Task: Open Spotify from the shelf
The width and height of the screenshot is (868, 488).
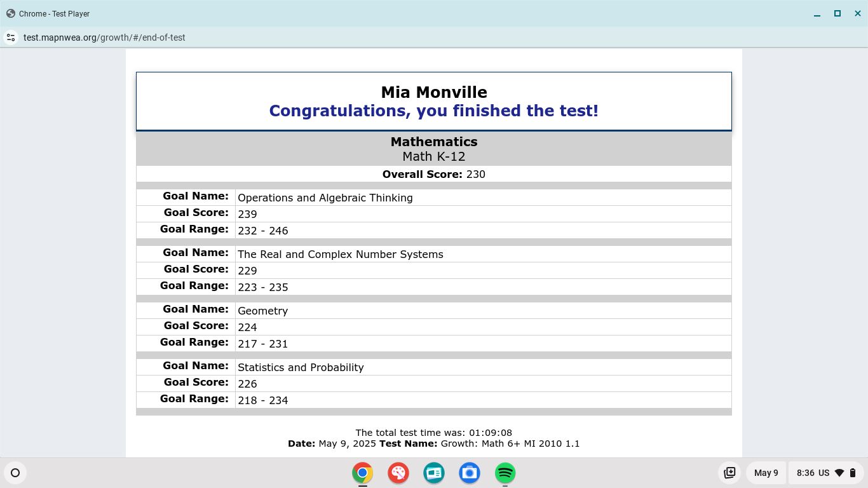Action: coord(505,473)
